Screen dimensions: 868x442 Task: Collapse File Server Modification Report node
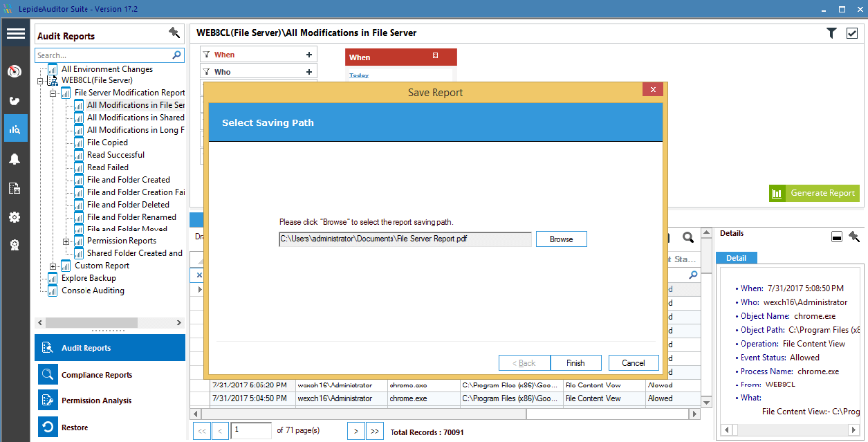point(53,93)
